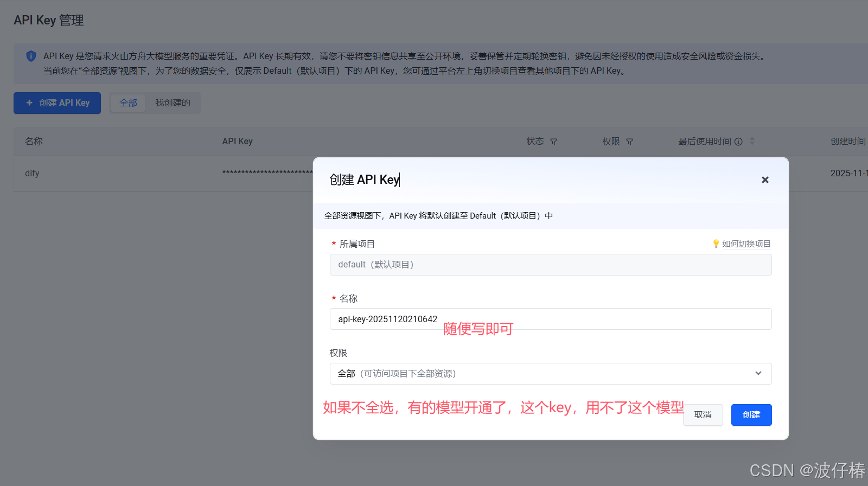Click the 2025-11 creation date cell
Viewport: 868px width, 486px height.
point(849,174)
